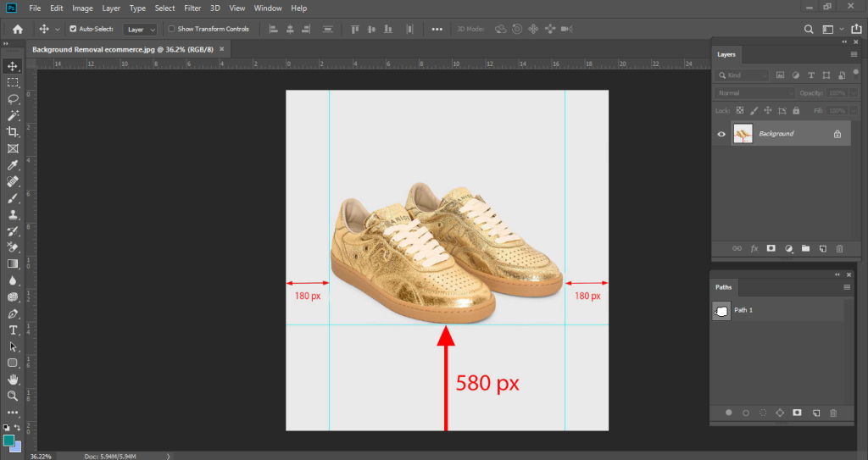
Task: Open the workspace switcher dropdown
Action: coord(832,30)
